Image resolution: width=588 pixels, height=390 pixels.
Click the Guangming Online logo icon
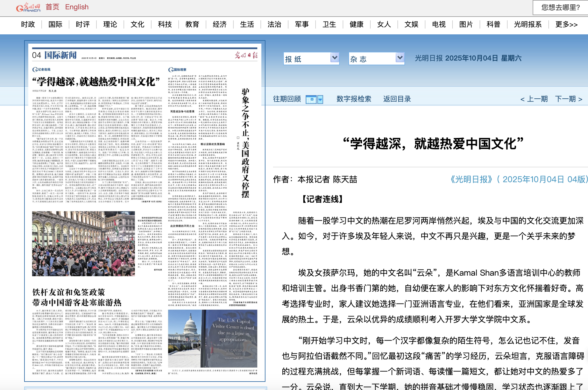pos(28,7)
